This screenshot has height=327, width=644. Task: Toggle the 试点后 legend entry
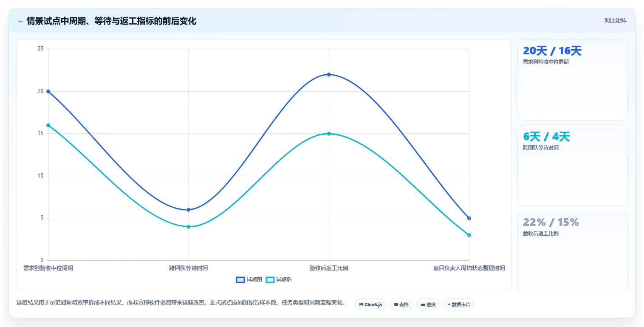pos(279,279)
